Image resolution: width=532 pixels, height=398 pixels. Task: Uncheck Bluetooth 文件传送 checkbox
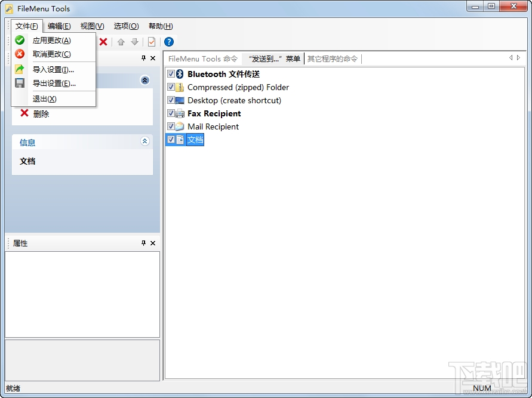coord(171,74)
